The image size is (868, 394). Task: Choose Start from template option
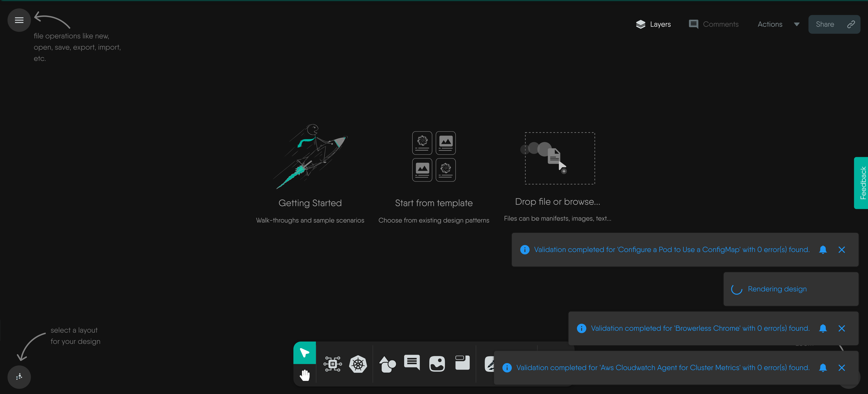[x=434, y=203]
